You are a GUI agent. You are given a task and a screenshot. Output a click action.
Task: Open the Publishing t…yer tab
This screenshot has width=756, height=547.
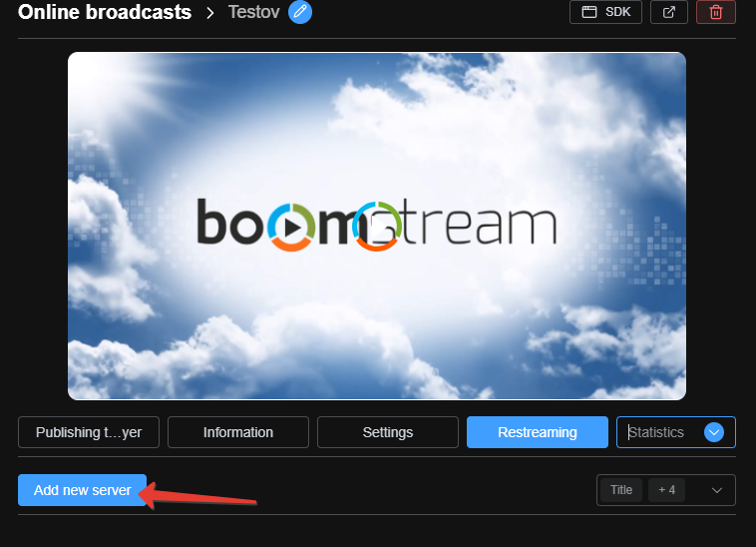pyautogui.click(x=89, y=432)
